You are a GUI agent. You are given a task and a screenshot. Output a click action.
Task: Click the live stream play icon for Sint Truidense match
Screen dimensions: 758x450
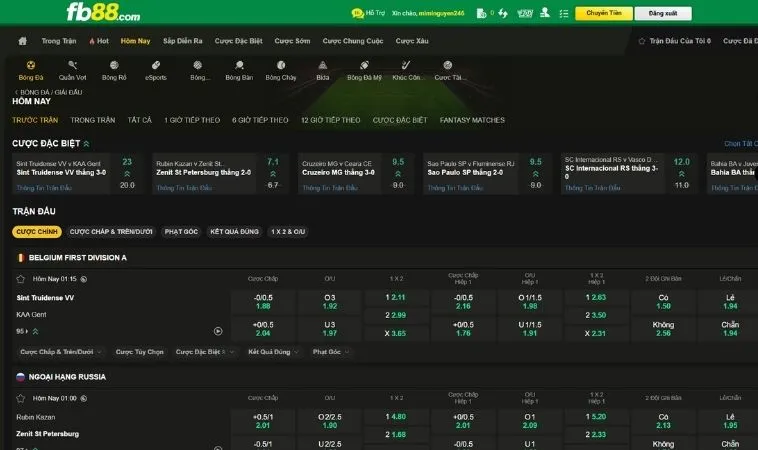218,331
